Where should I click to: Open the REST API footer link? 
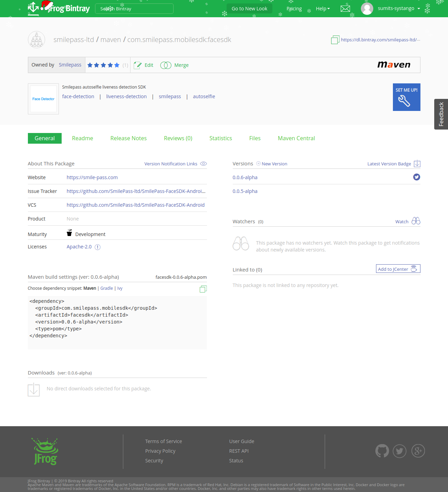coord(239,451)
